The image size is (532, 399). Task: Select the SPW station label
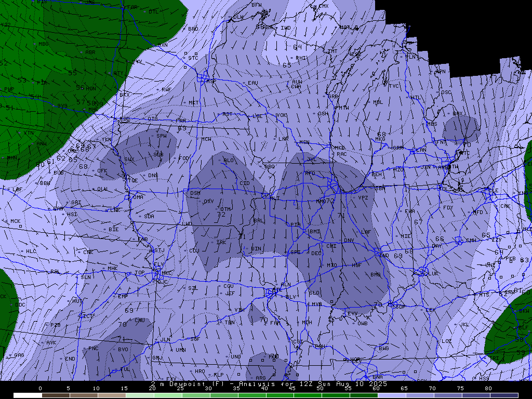162,136
